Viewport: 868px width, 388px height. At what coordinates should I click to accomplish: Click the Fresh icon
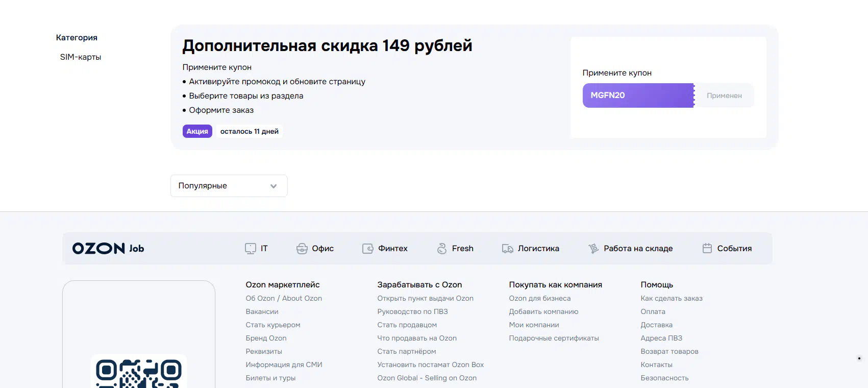tap(442, 249)
